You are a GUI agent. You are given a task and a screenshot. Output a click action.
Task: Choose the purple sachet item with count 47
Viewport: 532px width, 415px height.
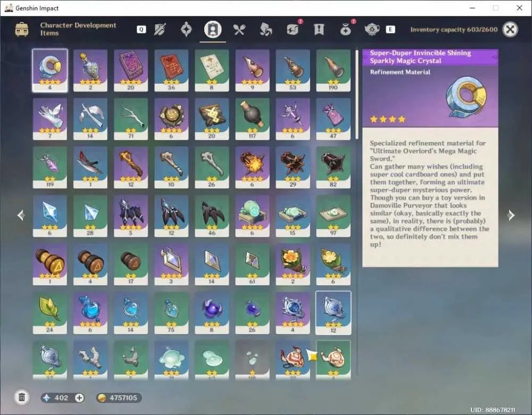(333, 119)
